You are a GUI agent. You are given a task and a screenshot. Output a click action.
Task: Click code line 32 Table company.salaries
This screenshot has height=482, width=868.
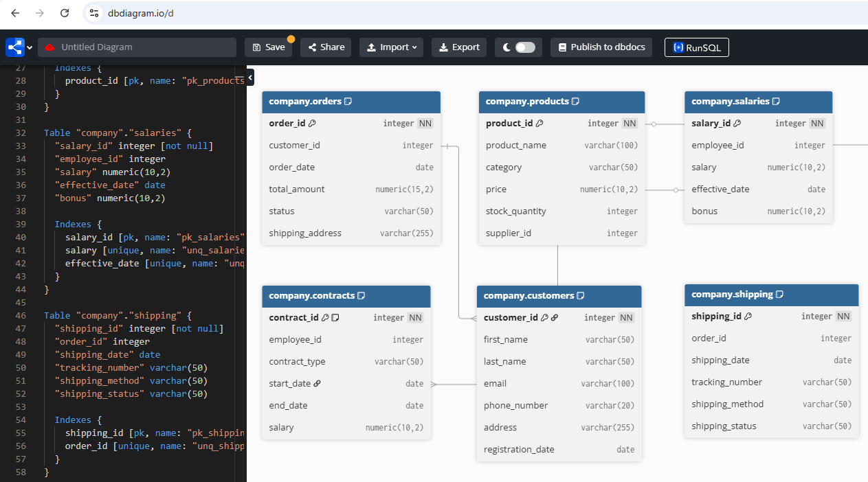point(117,133)
